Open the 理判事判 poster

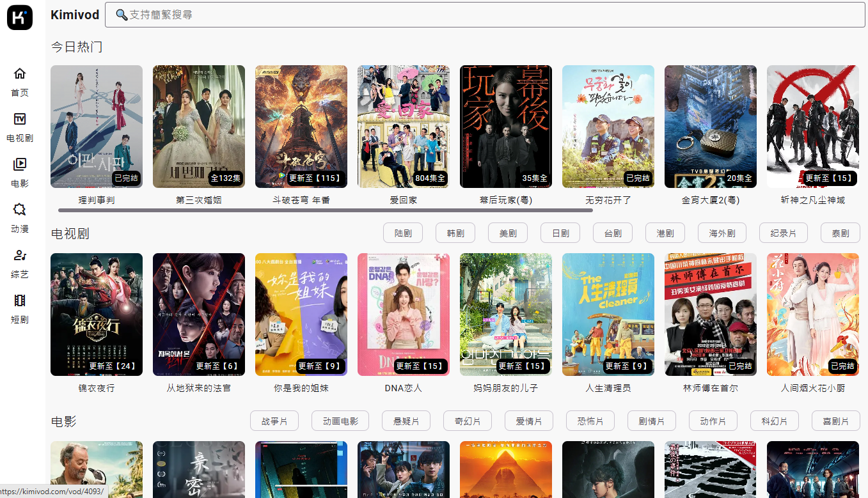point(97,127)
